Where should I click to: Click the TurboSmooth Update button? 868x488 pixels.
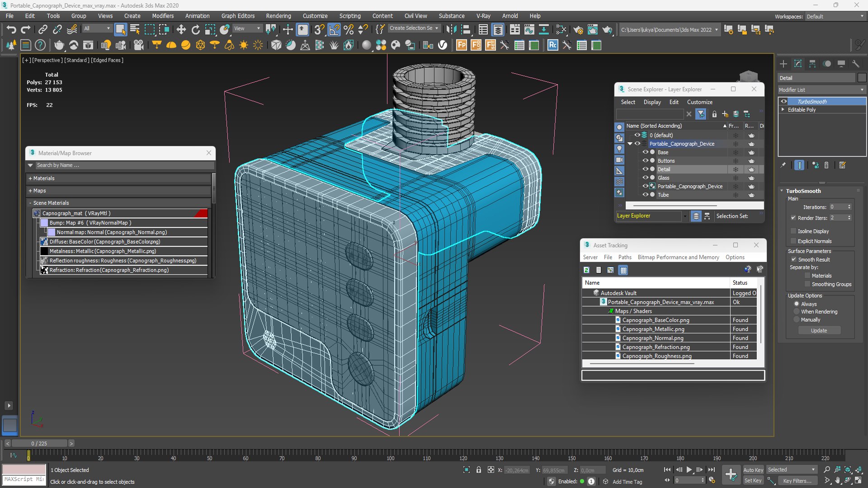[819, 330]
